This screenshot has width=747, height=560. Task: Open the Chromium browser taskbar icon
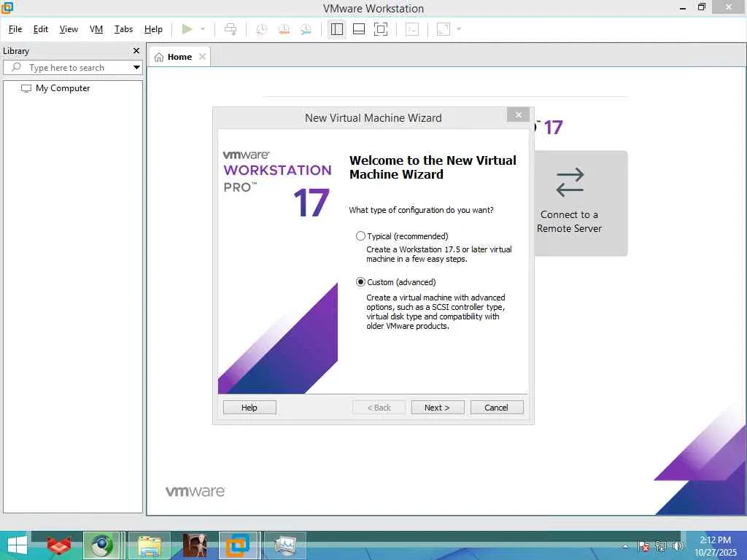pos(101,545)
